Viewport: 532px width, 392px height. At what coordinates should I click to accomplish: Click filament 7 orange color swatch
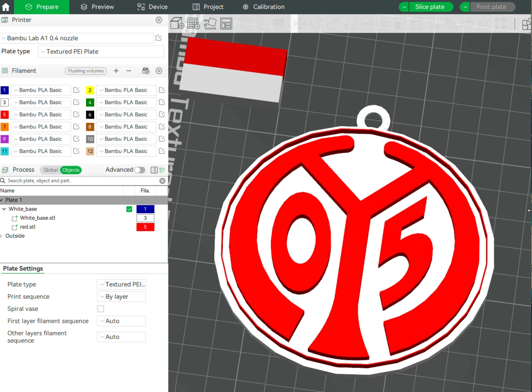point(4,127)
